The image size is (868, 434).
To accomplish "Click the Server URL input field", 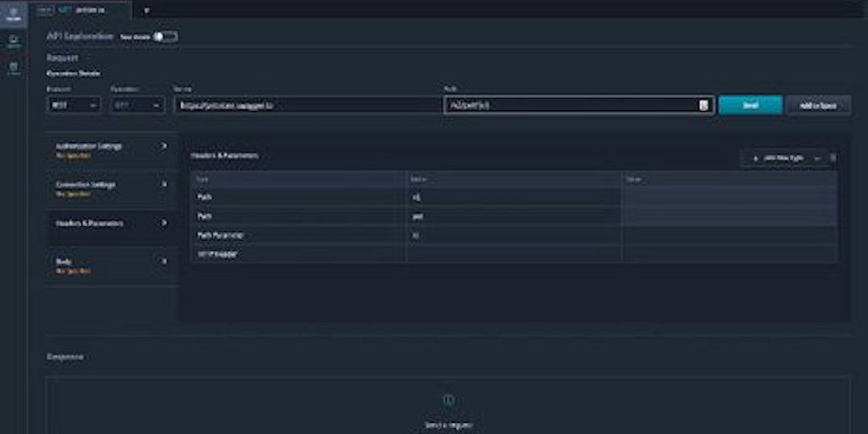I will pos(308,105).
